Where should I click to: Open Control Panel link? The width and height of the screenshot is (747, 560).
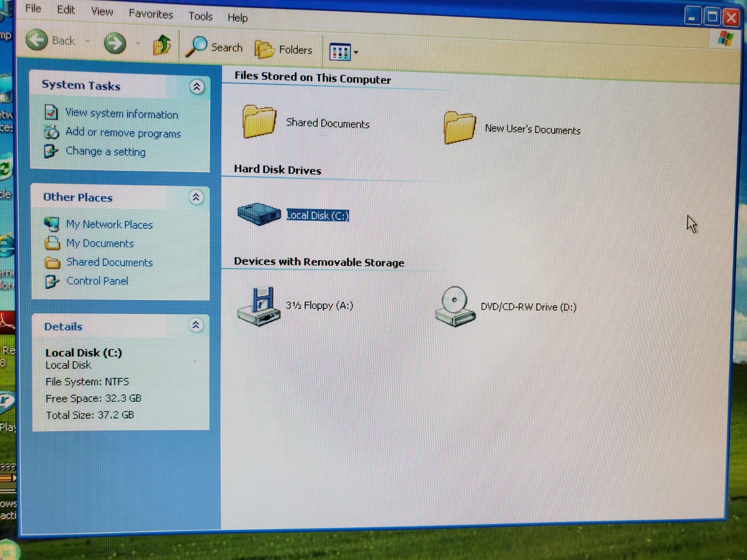point(98,281)
